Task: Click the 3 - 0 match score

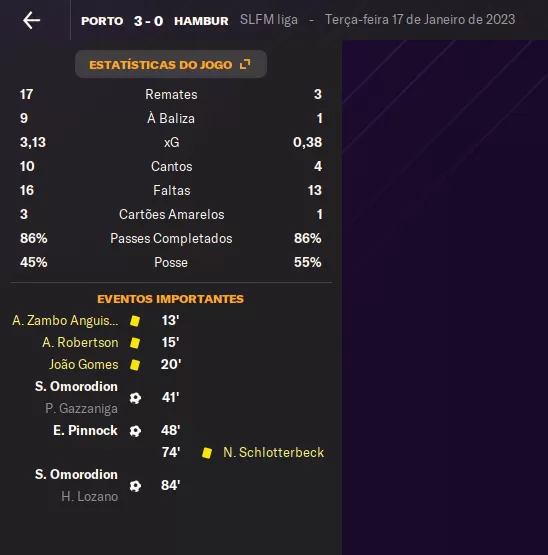Action: point(148,21)
